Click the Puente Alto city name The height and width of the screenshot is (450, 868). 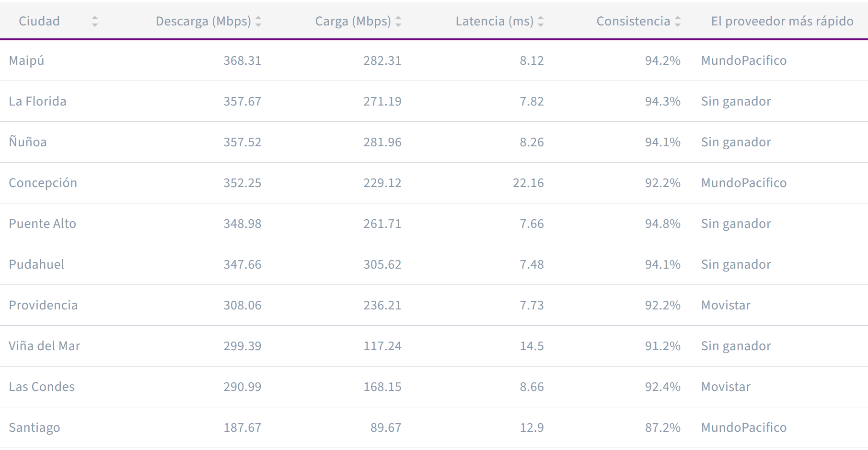point(43,224)
